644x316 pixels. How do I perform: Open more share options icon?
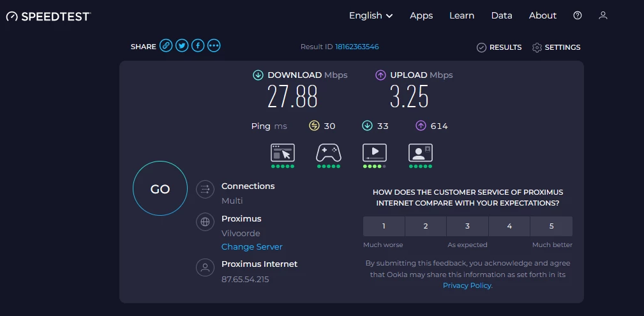pyautogui.click(x=214, y=46)
